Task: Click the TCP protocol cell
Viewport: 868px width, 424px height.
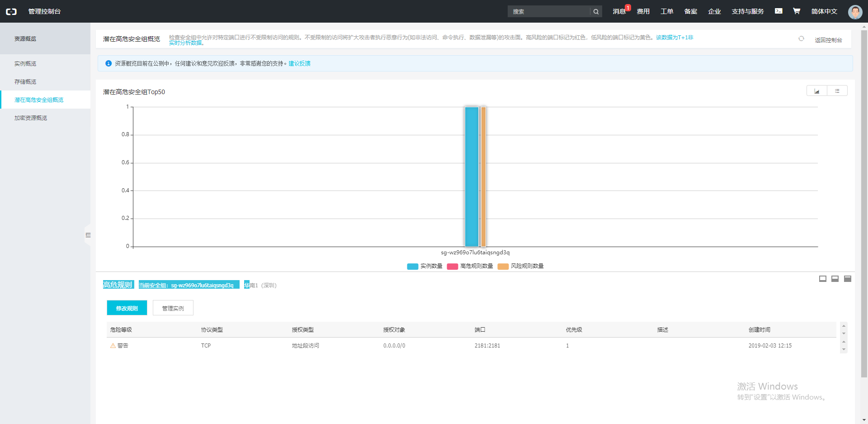Action: point(206,346)
